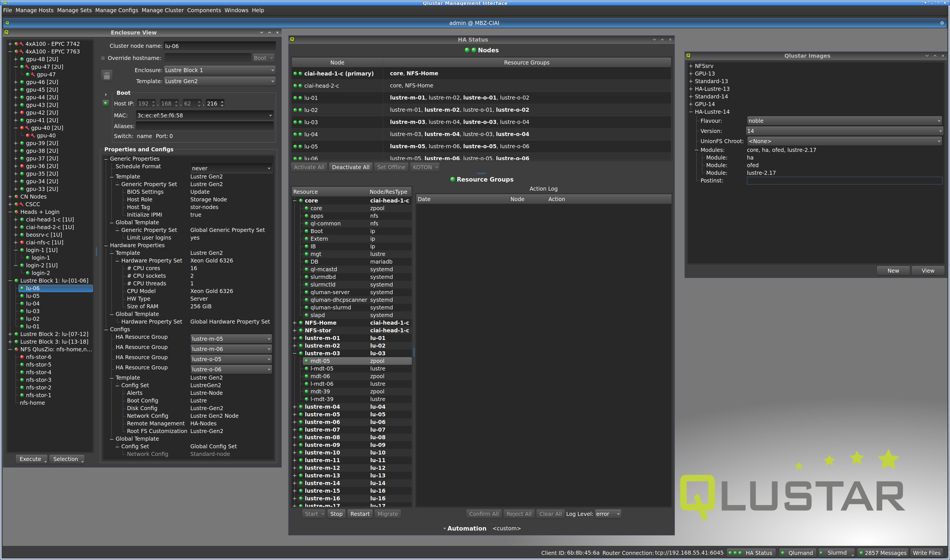Click the roll-up arrow in HA Status title bar
This screenshot has width=950, height=560.
[662, 39]
